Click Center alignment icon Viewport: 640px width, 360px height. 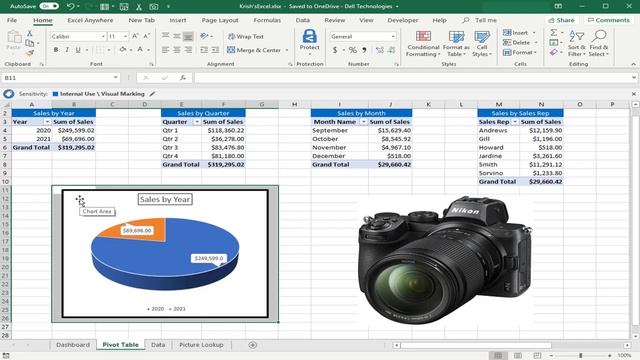point(177,50)
